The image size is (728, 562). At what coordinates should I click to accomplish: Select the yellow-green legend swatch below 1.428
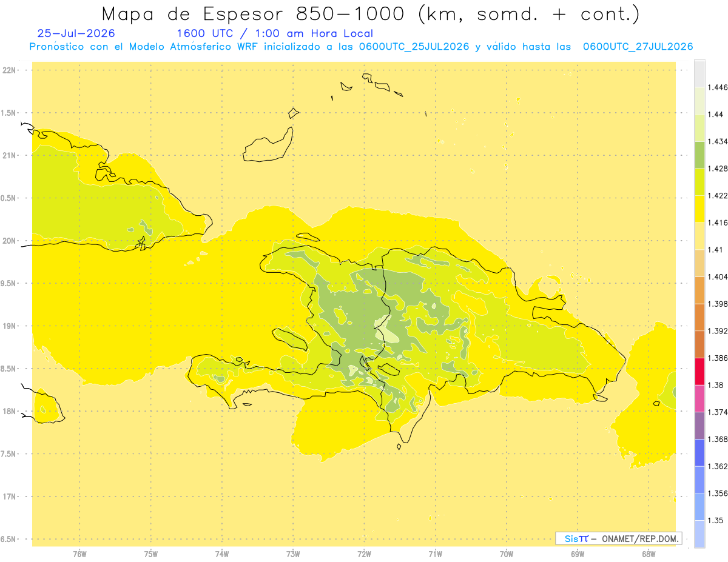[x=699, y=182]
